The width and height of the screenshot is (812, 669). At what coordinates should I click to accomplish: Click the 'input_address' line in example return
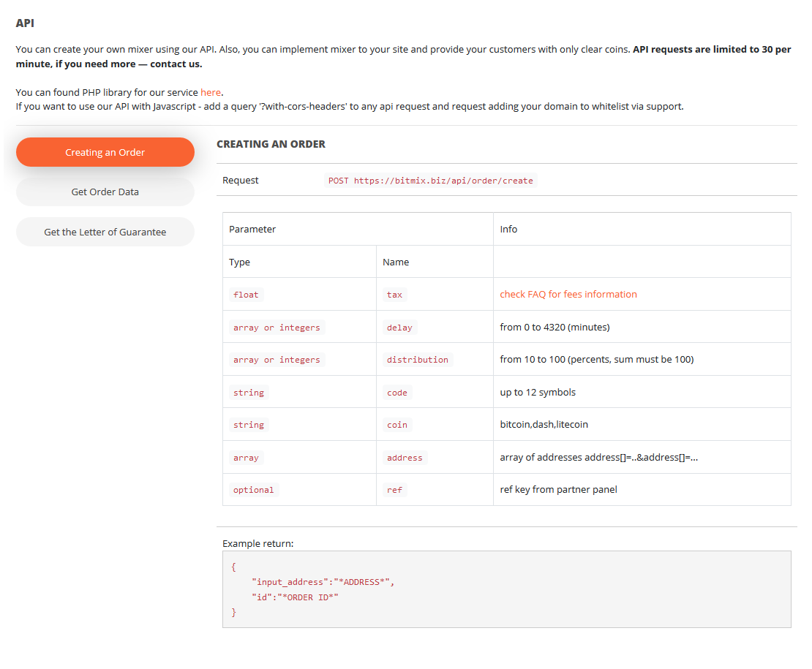coord(323,582)
